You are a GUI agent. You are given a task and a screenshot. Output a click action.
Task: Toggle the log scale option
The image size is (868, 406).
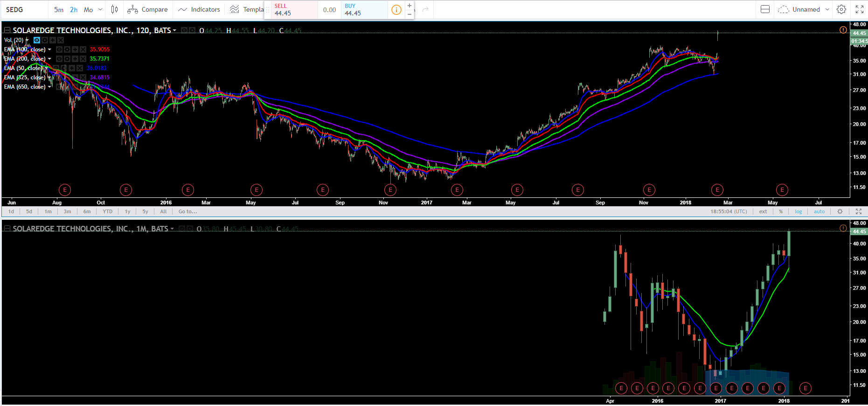(799, 211)
